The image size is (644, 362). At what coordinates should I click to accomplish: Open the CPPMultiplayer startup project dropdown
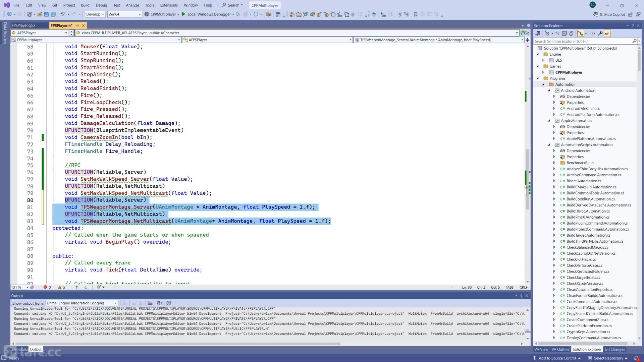pyautogui.click(x=178, y=14)
